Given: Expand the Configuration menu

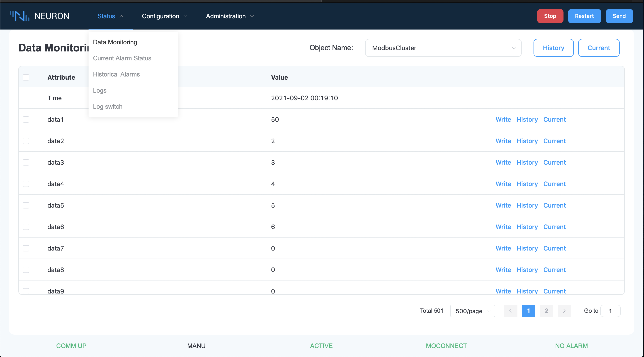Looking at the screenshot, I should (x=165, y=16).
